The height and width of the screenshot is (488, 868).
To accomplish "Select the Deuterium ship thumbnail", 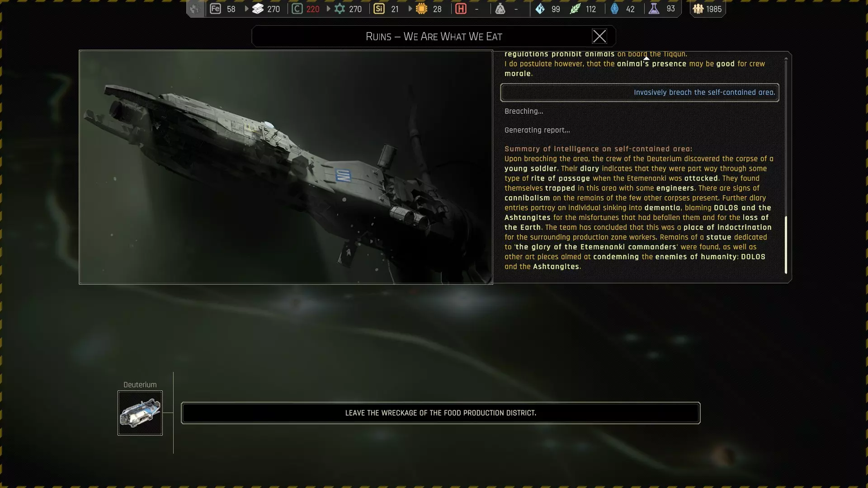I will click(x=140, y=413).
